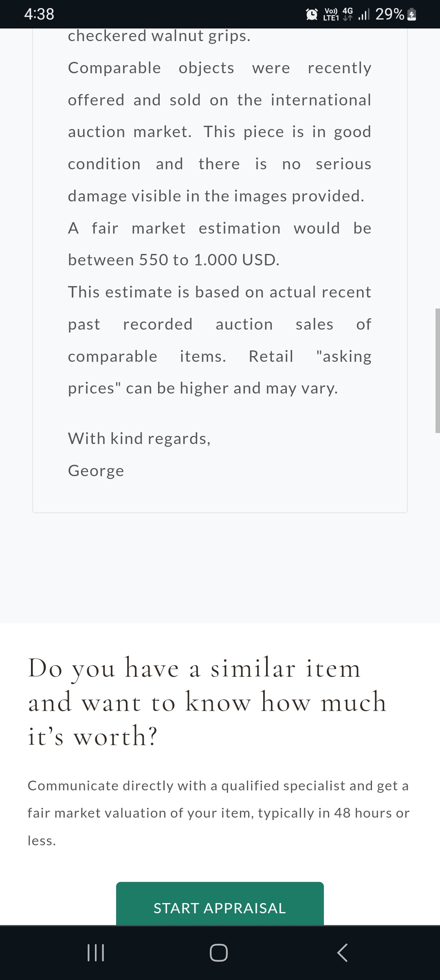Tap the "checkered walnut grips." line
Screen dimensions: 440x980
[x=159, y=36]
